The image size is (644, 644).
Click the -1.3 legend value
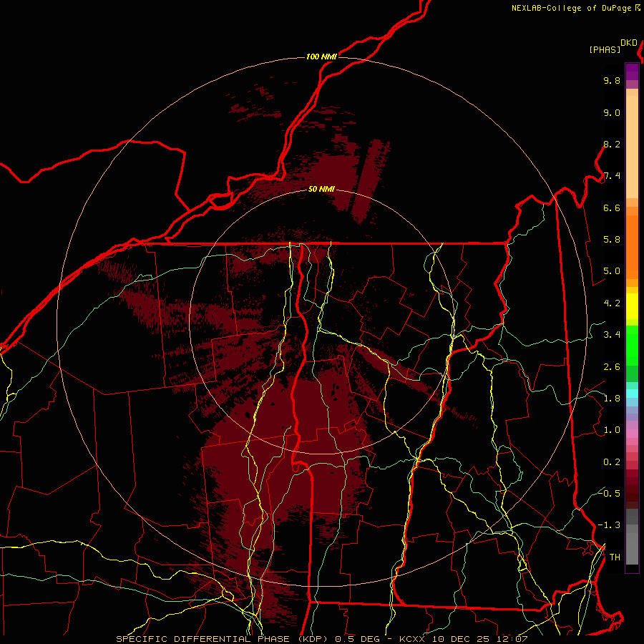(x=609, y=525)
